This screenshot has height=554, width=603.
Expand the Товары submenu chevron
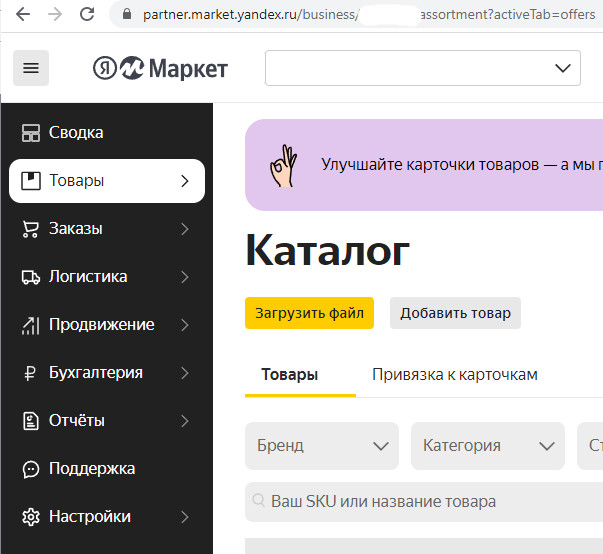pos(185,181)
